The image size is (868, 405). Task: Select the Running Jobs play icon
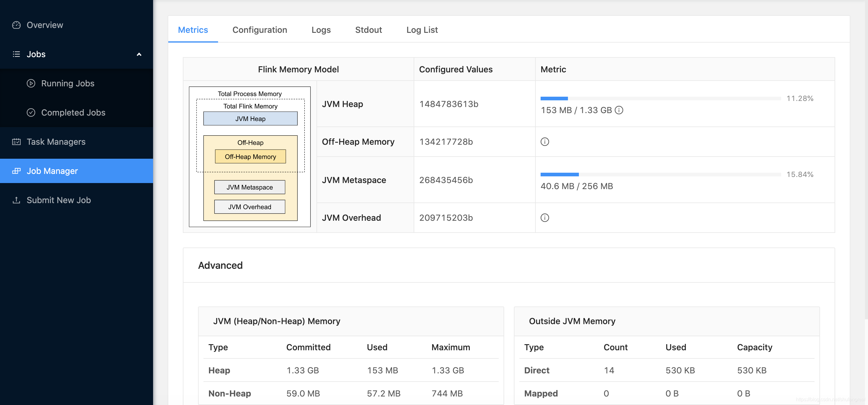tap(31, 83)
